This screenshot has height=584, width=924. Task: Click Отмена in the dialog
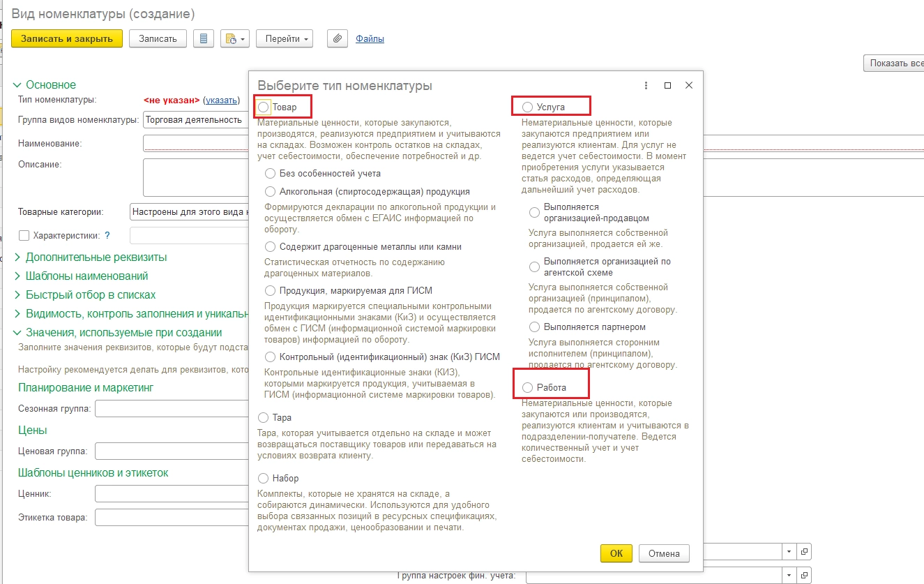click(664, 553)
